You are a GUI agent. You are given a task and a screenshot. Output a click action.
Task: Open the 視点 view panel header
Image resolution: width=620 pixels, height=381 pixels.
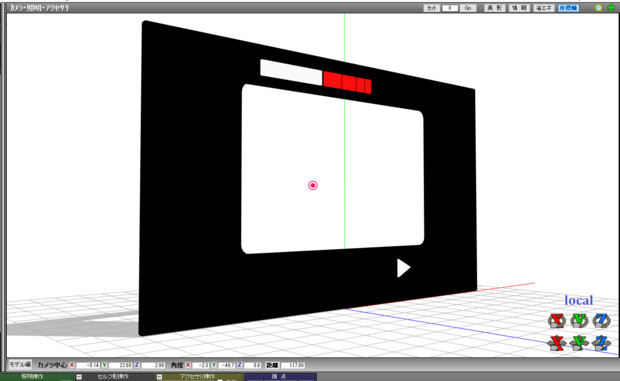tap(280, 377)
